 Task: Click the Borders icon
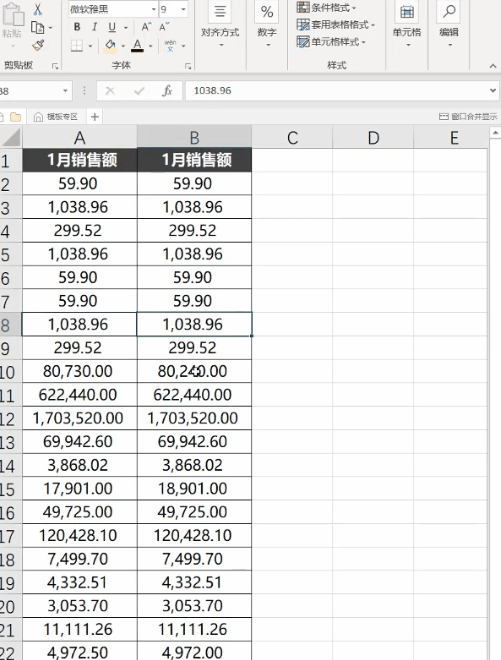tap(77, 45)
